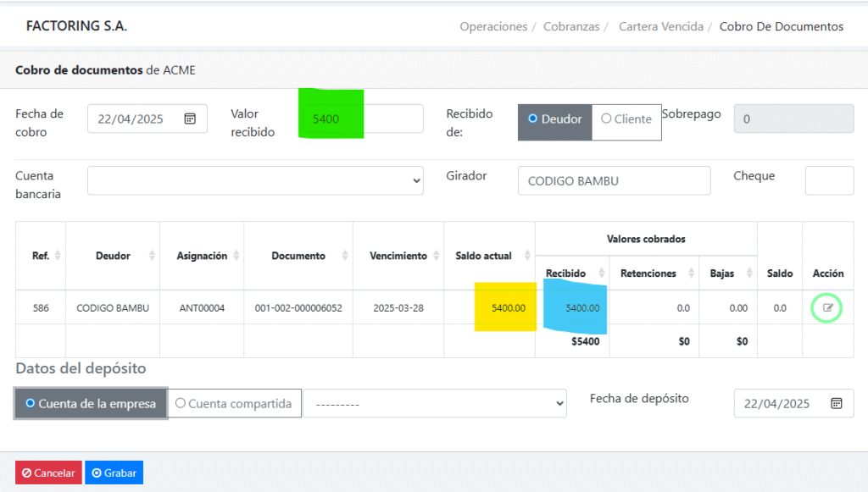Image resolution: width=868 pixels, height=492 pixels.
Task: Open calendar icon in Fecha de depósito
Action: (836, 404)
